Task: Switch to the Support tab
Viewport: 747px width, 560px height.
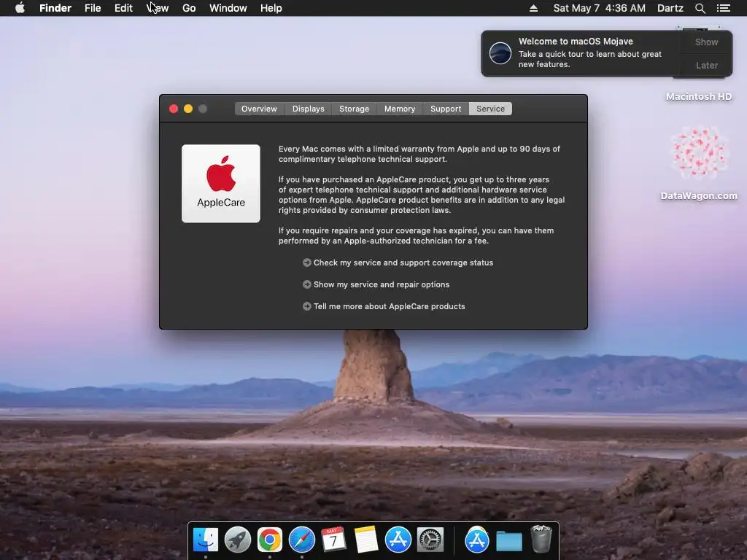Action: (446, 109)
